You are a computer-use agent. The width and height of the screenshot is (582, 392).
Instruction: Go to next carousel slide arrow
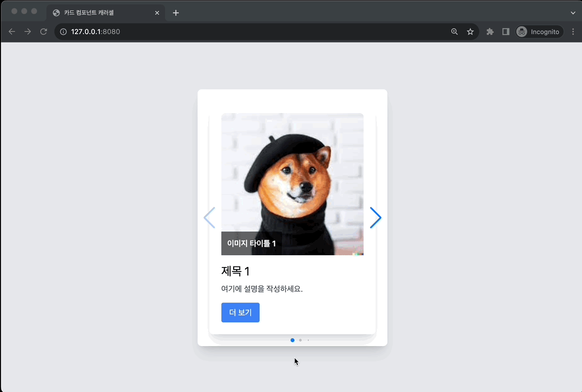click(x=375, y=218)
